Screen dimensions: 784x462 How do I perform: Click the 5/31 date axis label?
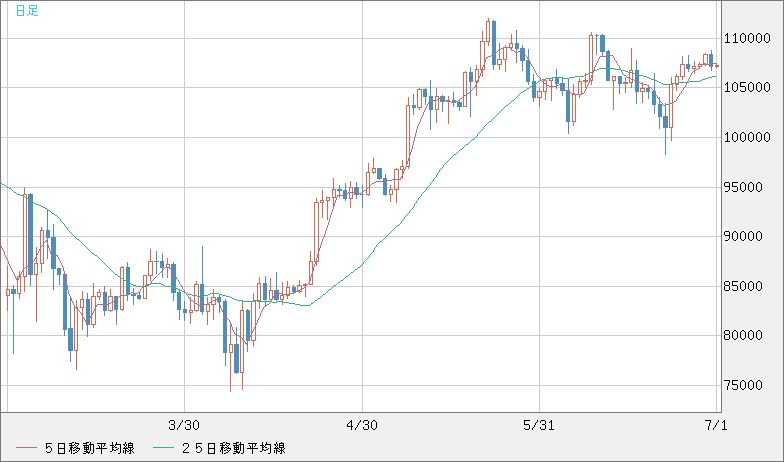click(538, 426)
